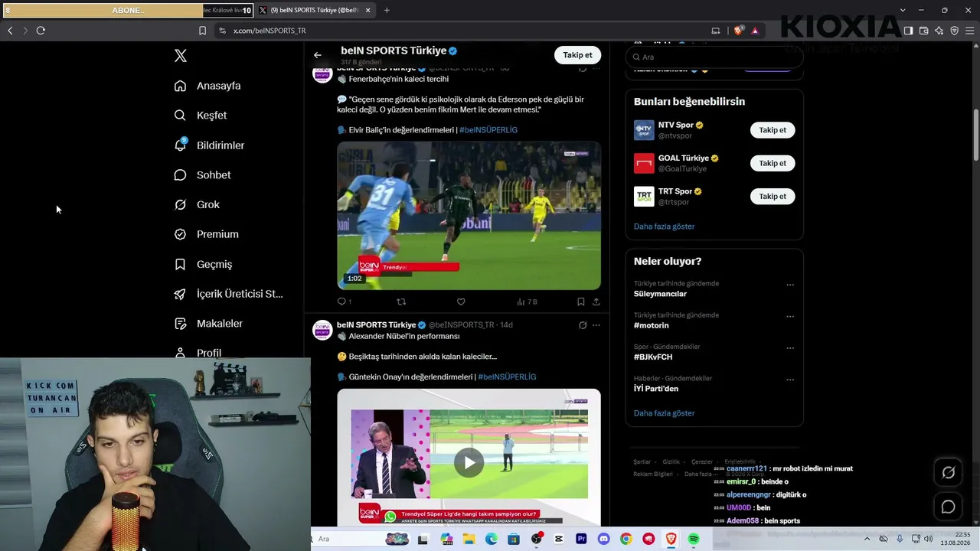Viewport: 980px width, 551px height.
Task: Open more options for #motorin trend
Action: click(x=790, y=316)
